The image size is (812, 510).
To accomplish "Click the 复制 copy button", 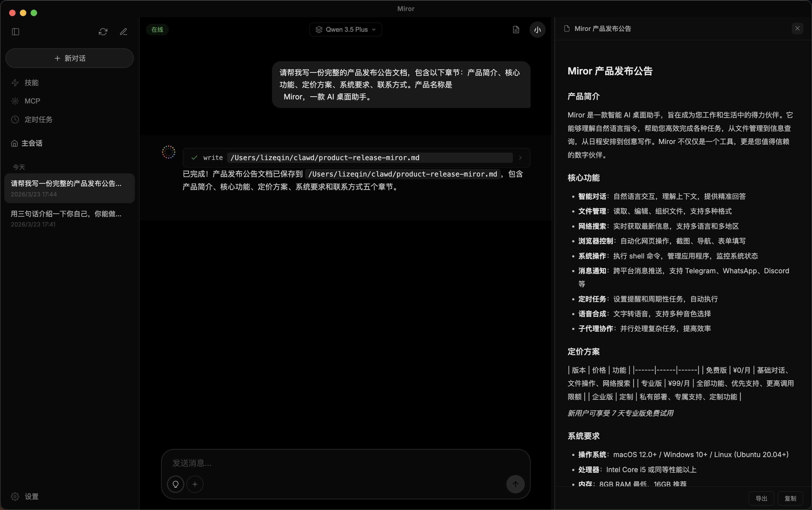I will pos(791,498).
